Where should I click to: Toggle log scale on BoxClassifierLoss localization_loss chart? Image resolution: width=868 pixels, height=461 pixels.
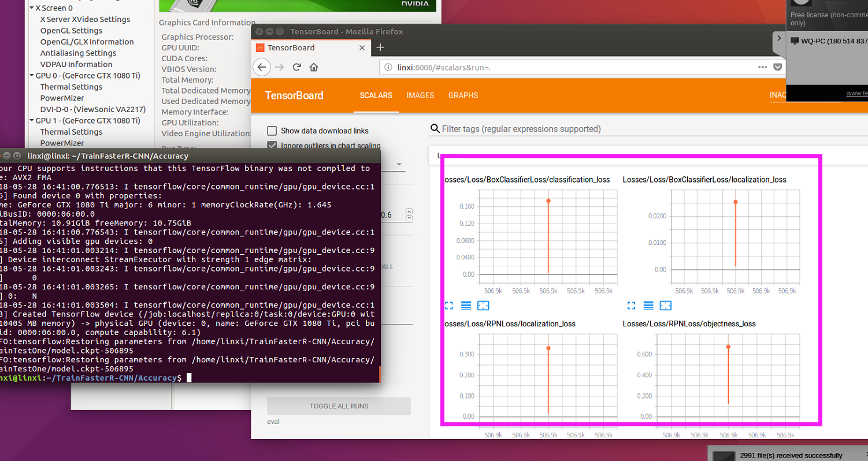tap(648, 305)
